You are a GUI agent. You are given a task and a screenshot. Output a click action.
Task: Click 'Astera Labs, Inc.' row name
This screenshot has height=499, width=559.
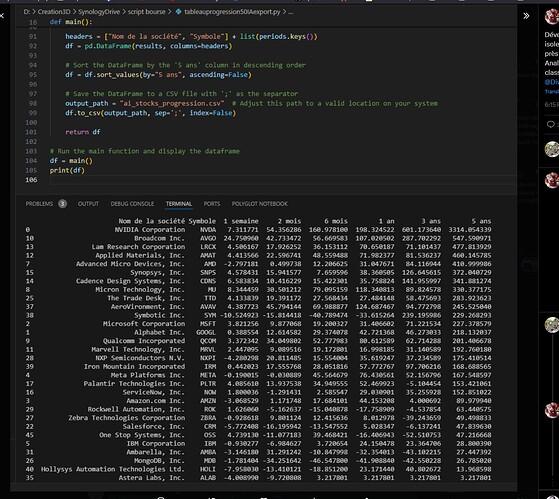click(x=152, y=478)
